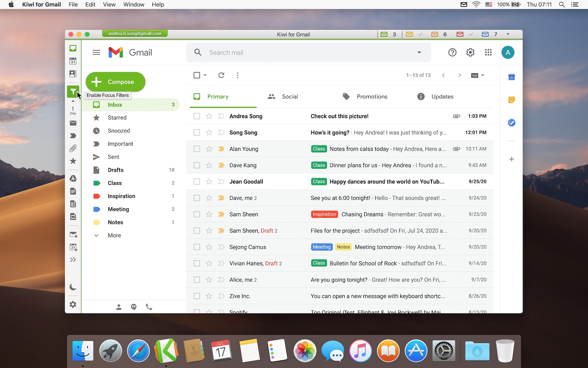Image resolution: width=588 pixels, height=368 pixels.
Task: Open Google Slides icon in Kiwi sidebar
Action: click(x=73, y=216)
